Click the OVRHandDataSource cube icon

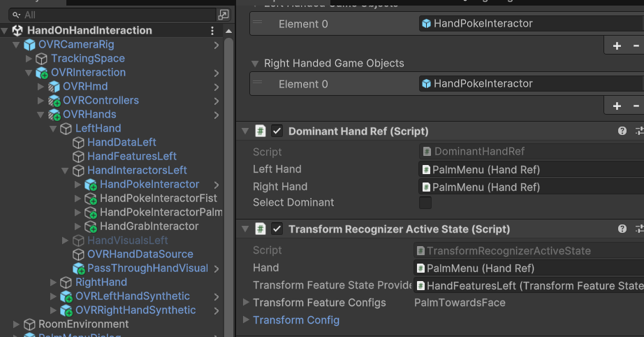click(78, 254)
